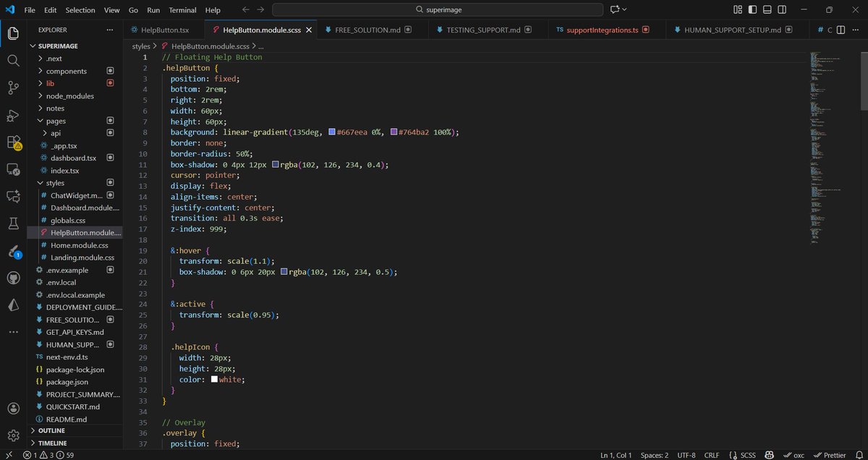Open Copilot from the status bar
The image size is (868, 460).
769,454
